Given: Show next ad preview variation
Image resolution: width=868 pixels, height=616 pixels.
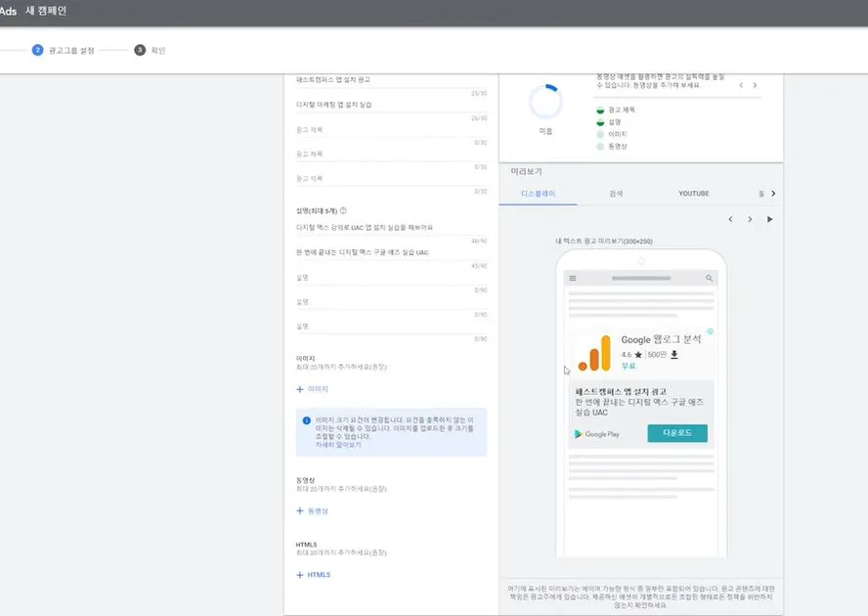Looking at the screenshot, I should pyautogui.click(x=750, y=219).
